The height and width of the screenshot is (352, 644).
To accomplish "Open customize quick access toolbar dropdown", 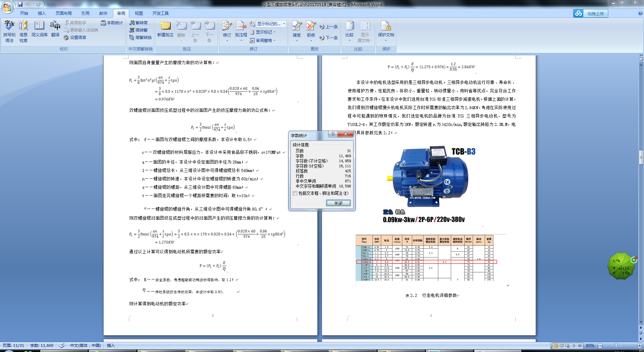I will [x=48, y=4].
